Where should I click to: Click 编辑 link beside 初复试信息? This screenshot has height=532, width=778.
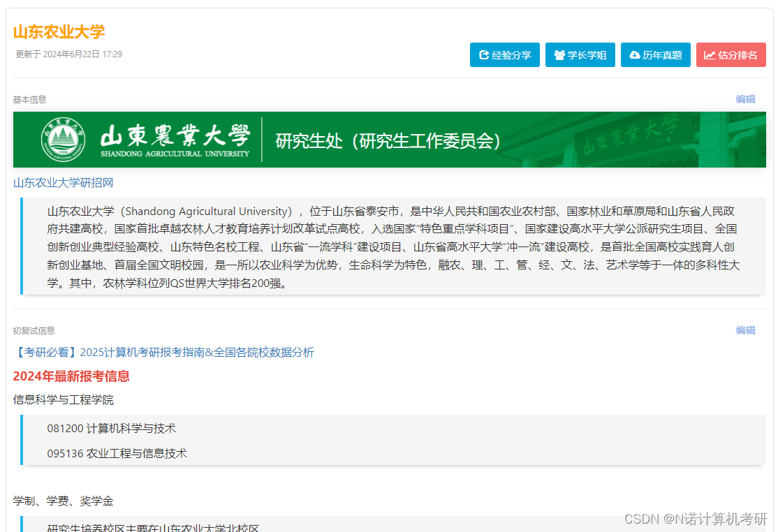745,330
